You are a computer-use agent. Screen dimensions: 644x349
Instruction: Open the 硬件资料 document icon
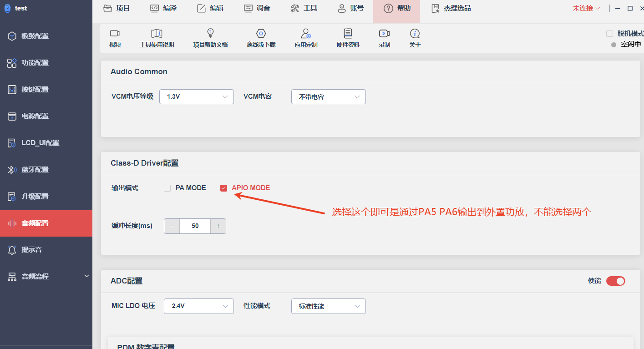pos(348,33)
